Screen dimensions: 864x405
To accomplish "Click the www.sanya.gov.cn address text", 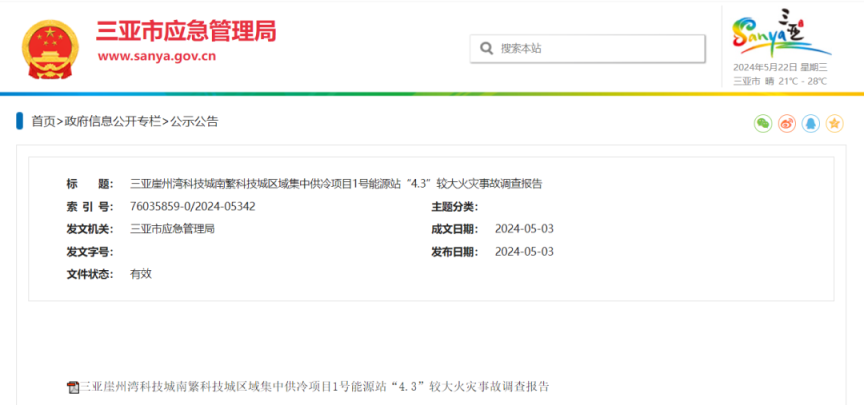I will coord(156,56).
